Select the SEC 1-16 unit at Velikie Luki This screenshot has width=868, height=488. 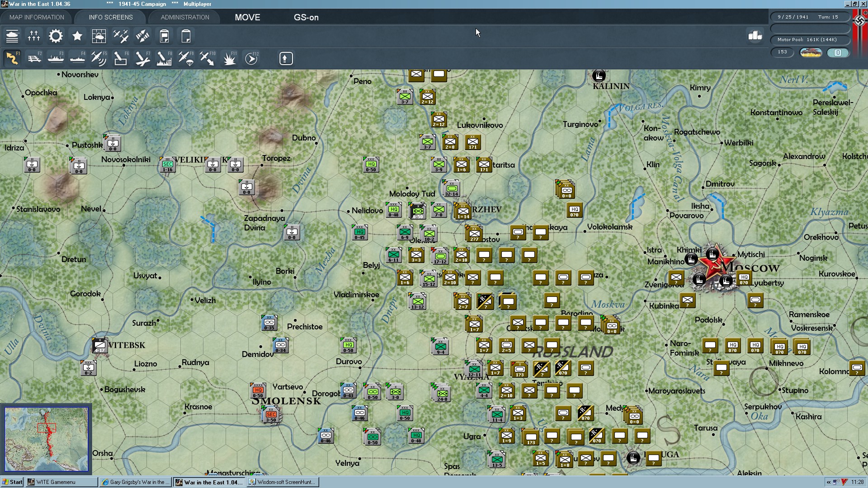tap(167, 165)
